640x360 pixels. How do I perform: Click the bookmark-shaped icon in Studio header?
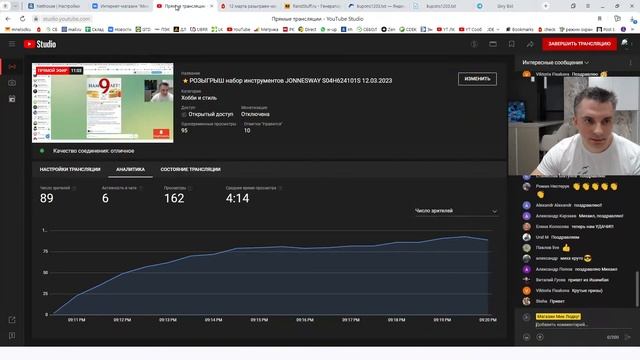511,44
